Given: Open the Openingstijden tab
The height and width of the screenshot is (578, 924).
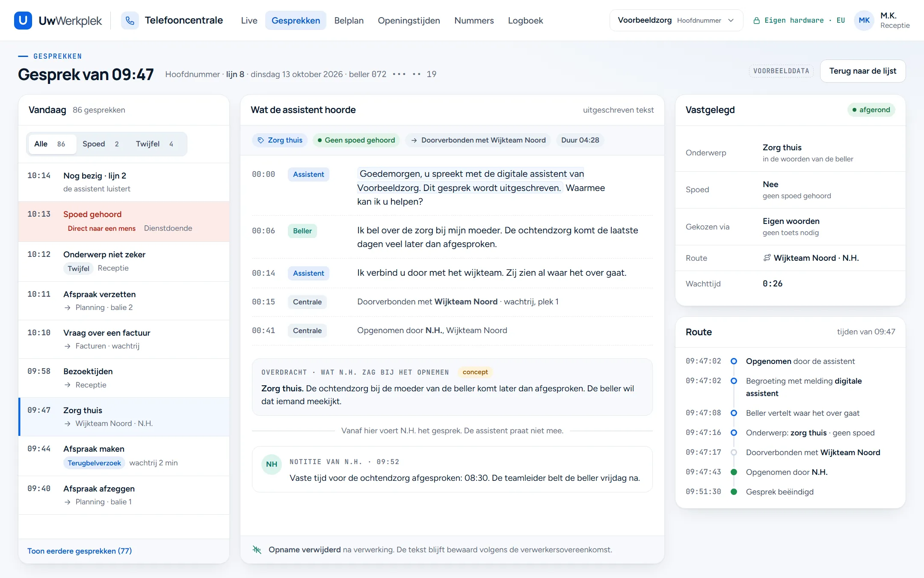Looking at the screenshot, I should 409,21.
